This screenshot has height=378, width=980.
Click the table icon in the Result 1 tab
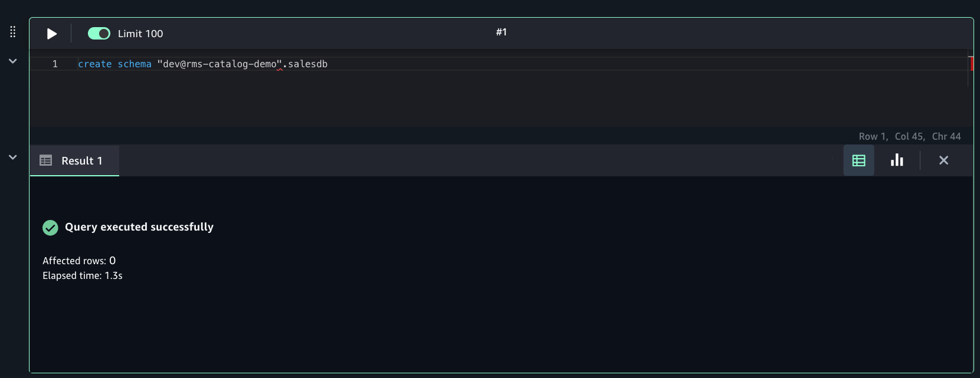point(46,160)
